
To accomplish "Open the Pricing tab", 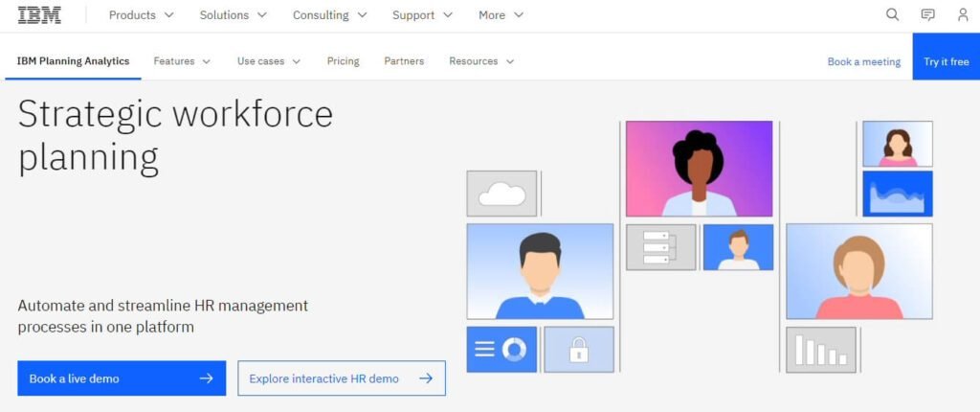I will click(x=344, y=61).
